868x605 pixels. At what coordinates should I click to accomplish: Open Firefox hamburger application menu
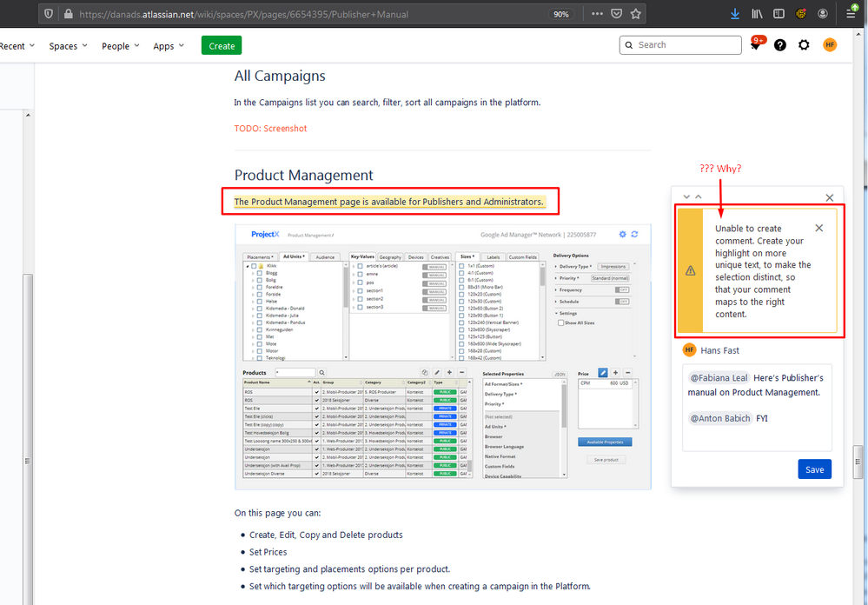(851, 13)
